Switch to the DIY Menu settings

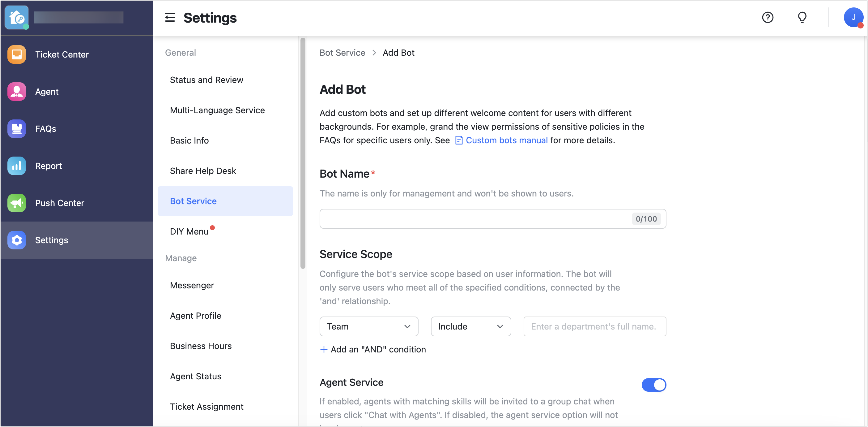coord(189,231)
